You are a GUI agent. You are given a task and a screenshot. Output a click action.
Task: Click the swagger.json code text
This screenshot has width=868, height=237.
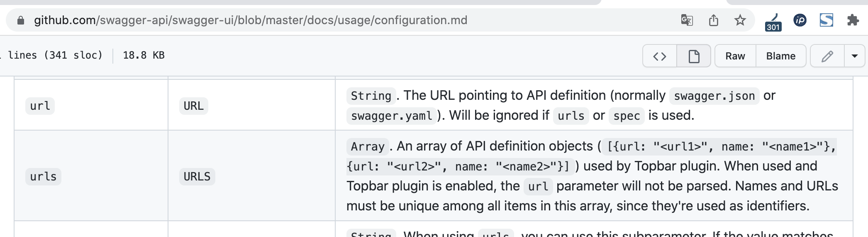click(714, 96)
